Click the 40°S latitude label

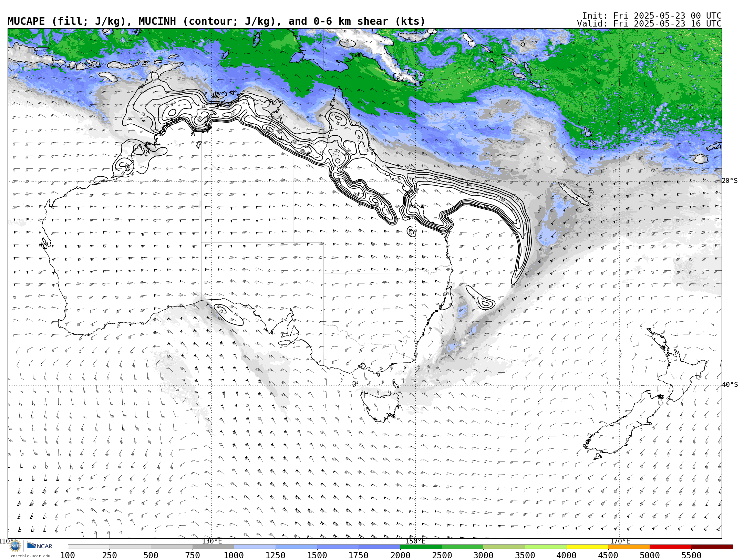click(730, 385)
